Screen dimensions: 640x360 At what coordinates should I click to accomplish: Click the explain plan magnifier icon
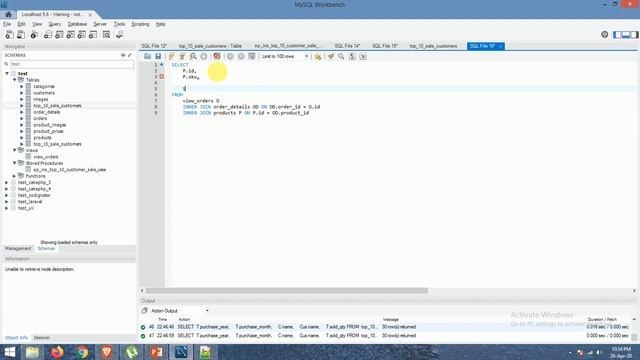[193, 56]
